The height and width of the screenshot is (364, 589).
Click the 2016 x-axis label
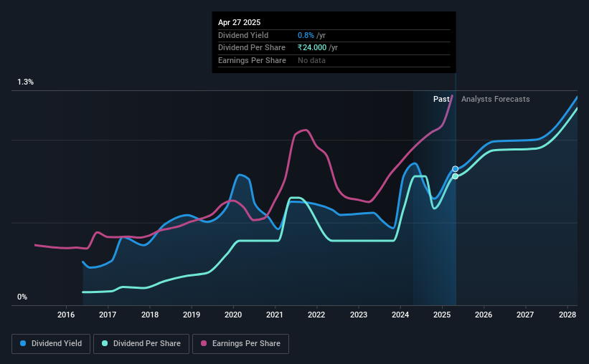[66, 315]
